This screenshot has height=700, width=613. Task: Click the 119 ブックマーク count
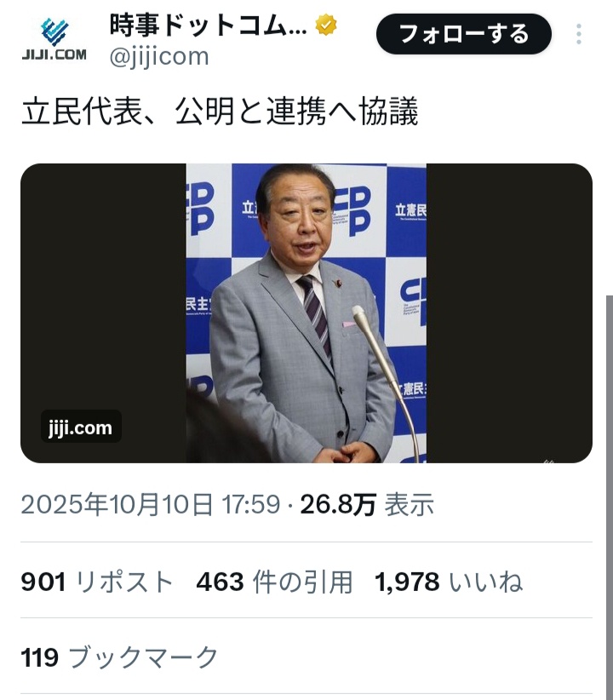[x=120, y=657]
